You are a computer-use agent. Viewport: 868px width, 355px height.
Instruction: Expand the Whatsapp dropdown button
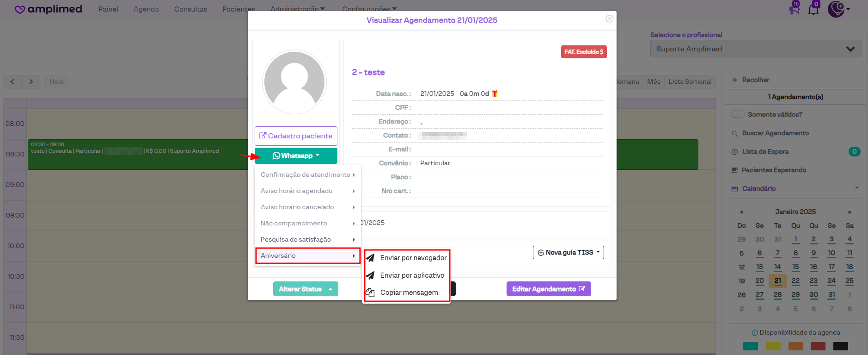pyautogui.click(x=296, y=156)
